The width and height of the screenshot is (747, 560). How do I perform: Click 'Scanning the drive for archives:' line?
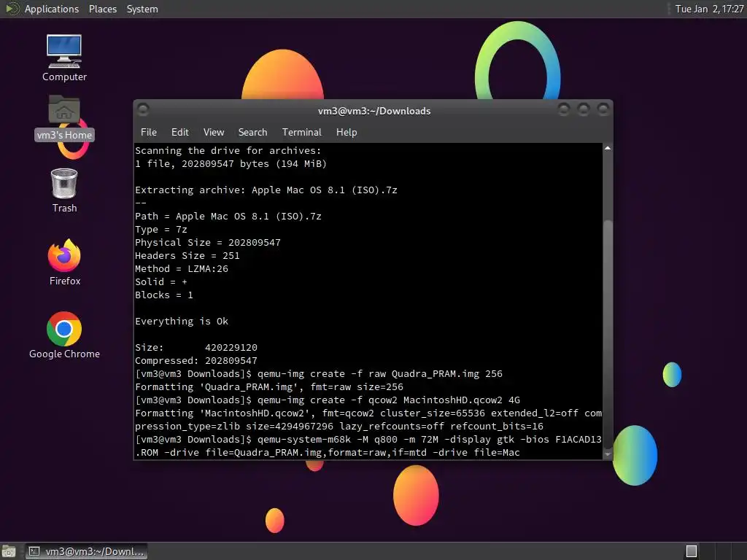point(228,150)
